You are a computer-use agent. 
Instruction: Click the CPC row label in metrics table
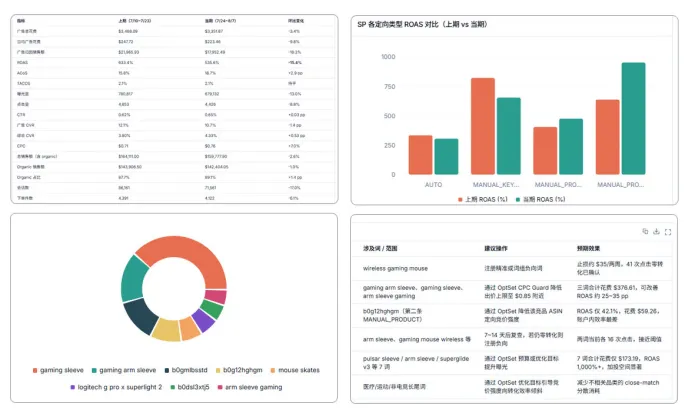(21, 146)
